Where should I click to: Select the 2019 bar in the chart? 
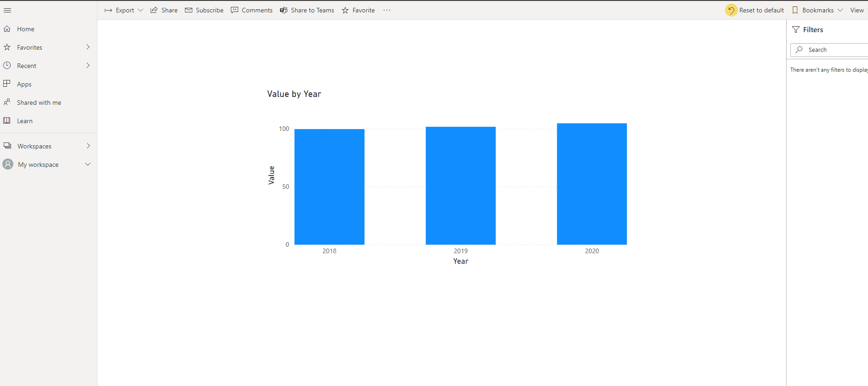point(461,186)
